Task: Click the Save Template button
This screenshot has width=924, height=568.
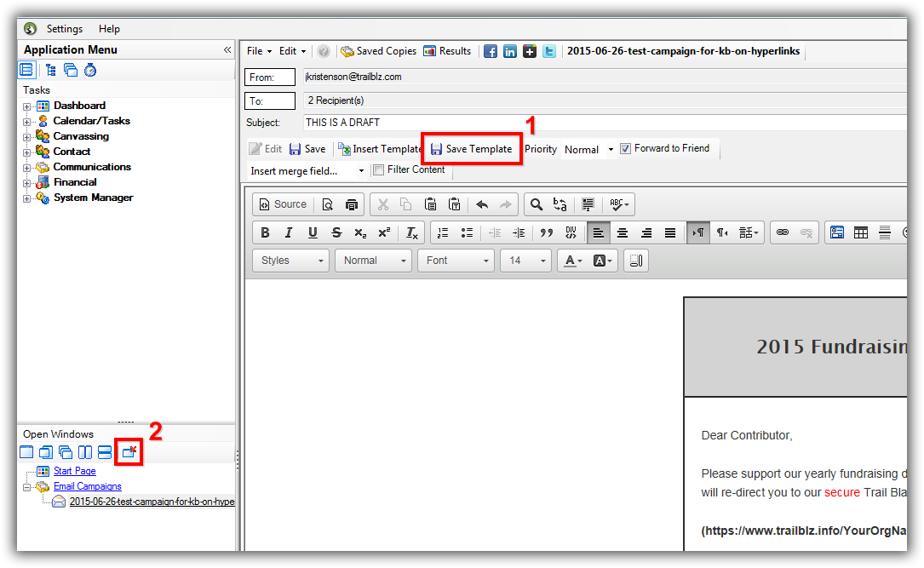Action: pos(471,149)
